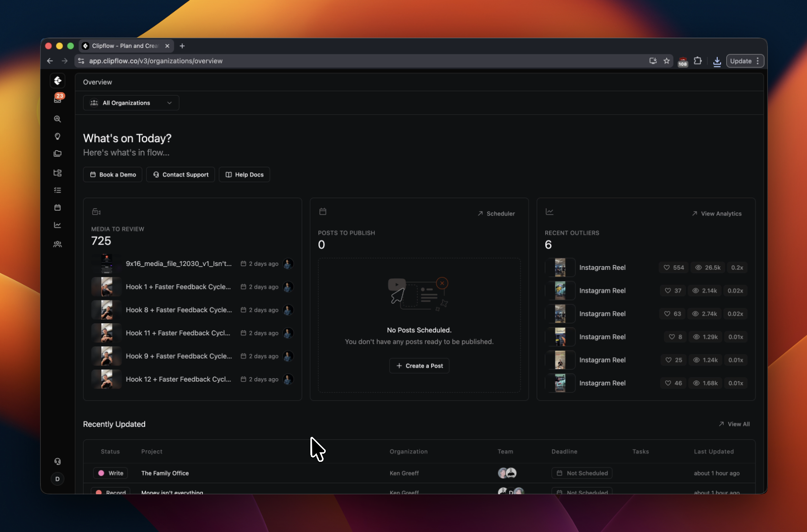
Task: Click the recent outliers chart icon
Action: 550,212
